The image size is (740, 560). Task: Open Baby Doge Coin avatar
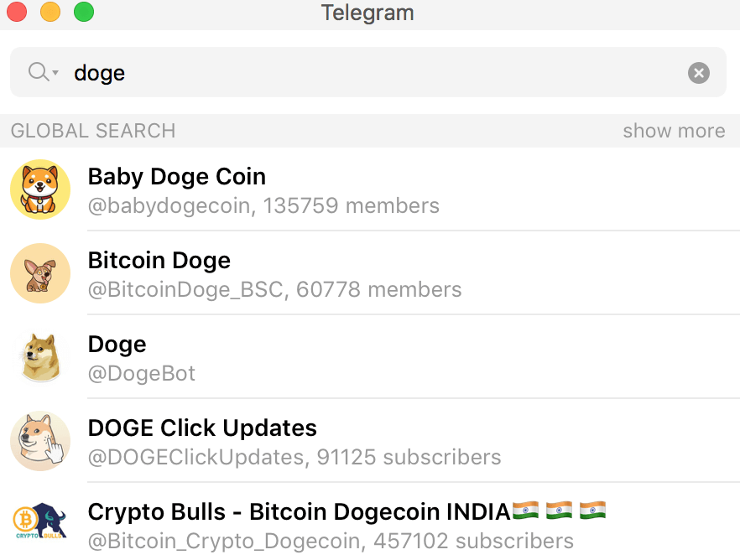tap(40, 189)
